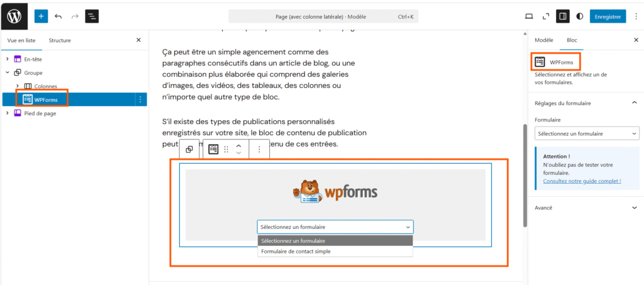Move the block down
Viewport: 644px width, 285px height.
point(238,153)
